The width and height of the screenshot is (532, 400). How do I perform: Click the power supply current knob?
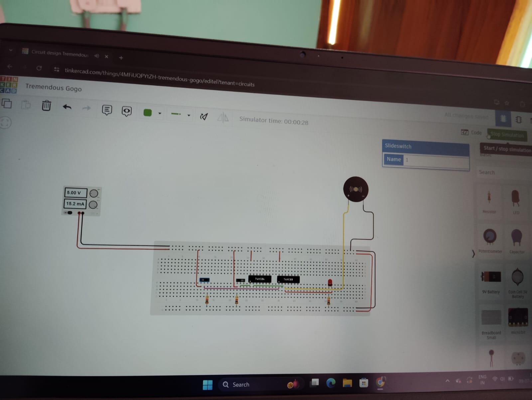coord(93,204)
